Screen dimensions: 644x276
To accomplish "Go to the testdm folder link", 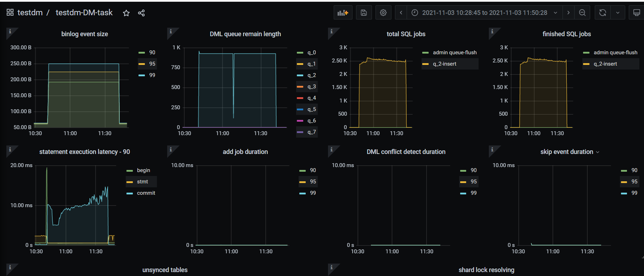I will coord(30,13).
